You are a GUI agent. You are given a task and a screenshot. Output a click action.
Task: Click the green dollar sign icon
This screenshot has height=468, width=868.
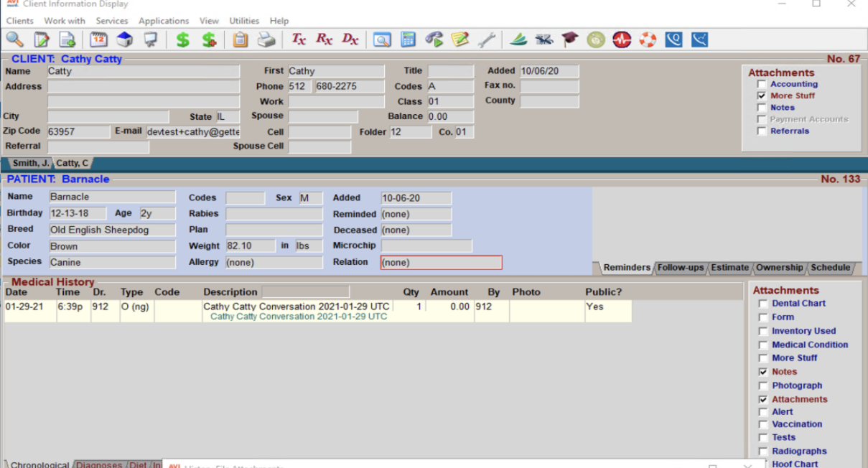pyautogui.click(x=183, y=39)
